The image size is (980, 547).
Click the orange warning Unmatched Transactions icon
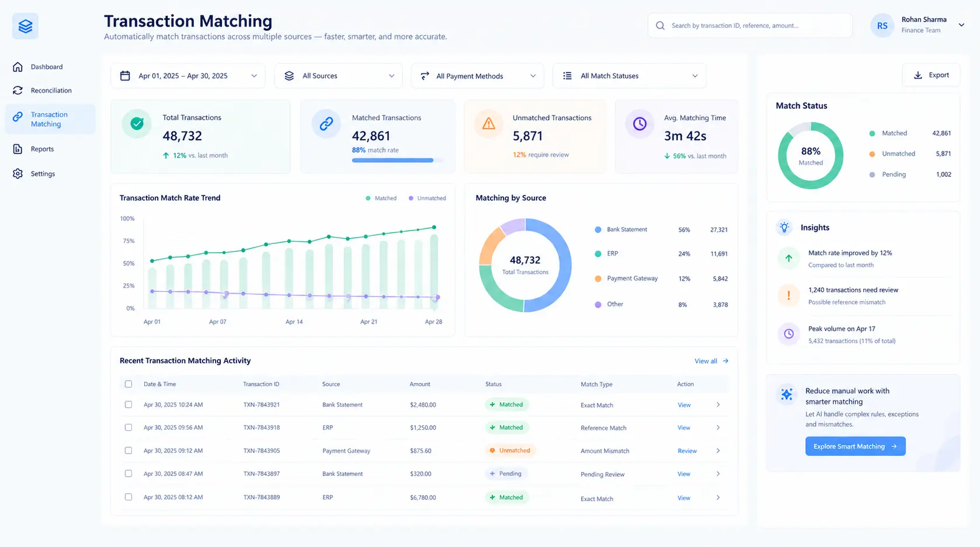point(488,124)
